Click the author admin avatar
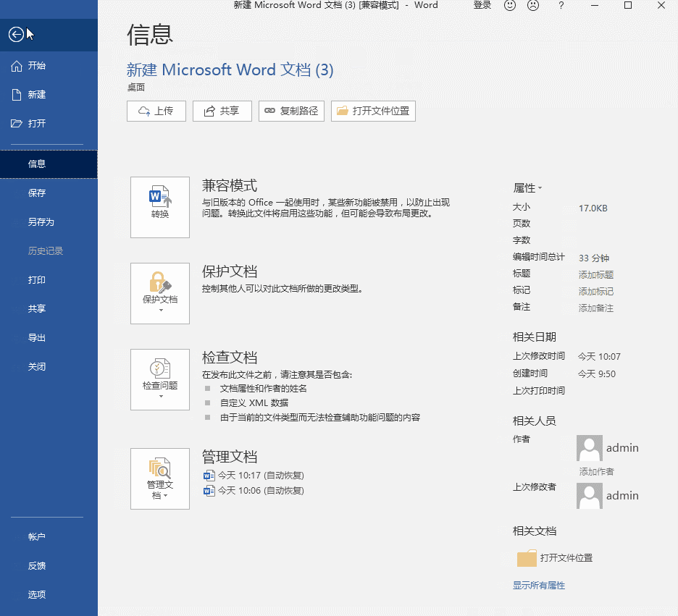Screen dimensions: 678x616 click(590, 448)
